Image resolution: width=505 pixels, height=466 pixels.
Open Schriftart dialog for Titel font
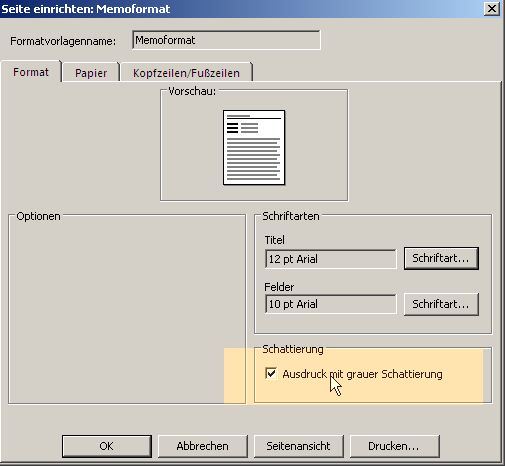pos(441,258)
